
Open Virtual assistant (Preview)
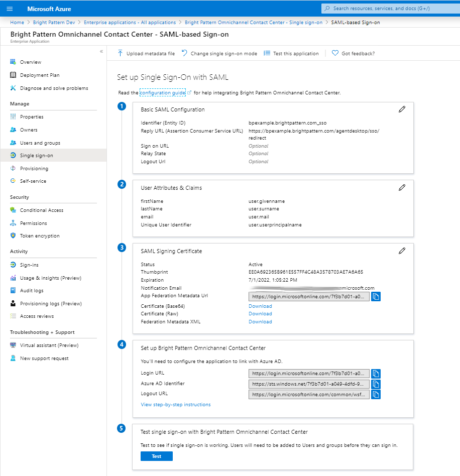pos(49,345)
